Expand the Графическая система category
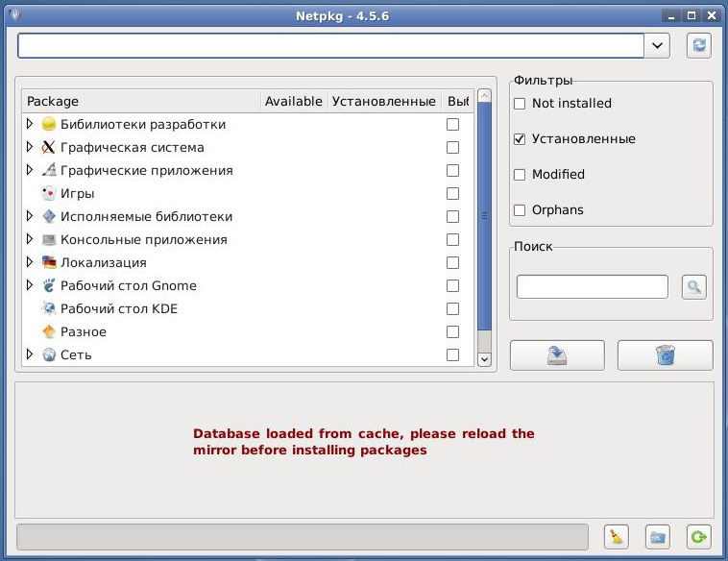The width and height of the screenshot is (728, 561). click(x=30, y=147)
